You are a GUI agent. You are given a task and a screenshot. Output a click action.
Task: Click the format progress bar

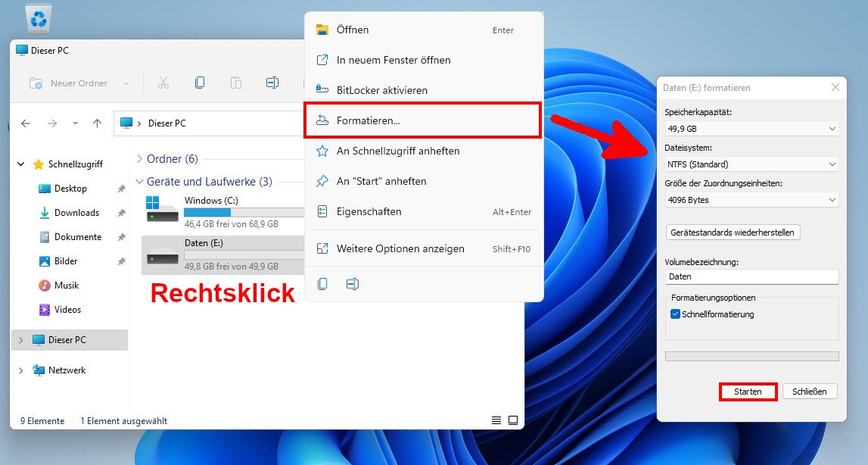tap(751, 354)
